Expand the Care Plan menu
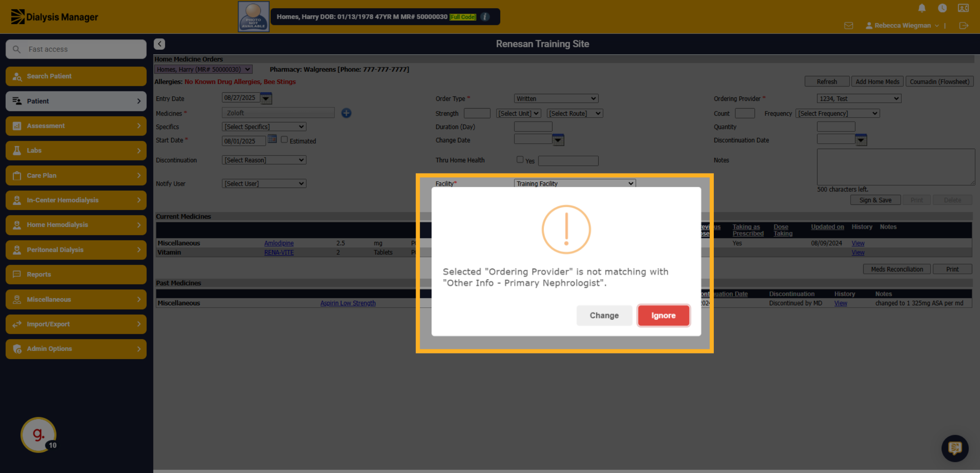The height and width of the screenshot is (473, 980). pos(76,175)
